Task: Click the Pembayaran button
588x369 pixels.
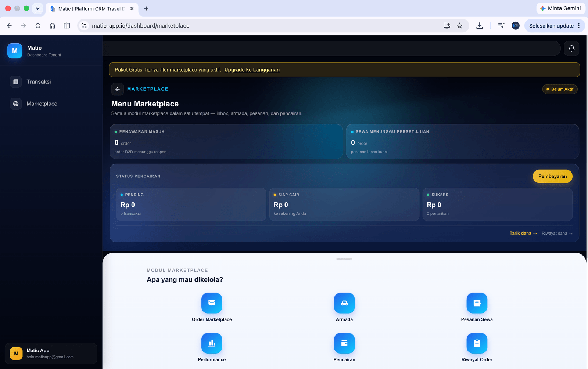Action: [553, 176]
